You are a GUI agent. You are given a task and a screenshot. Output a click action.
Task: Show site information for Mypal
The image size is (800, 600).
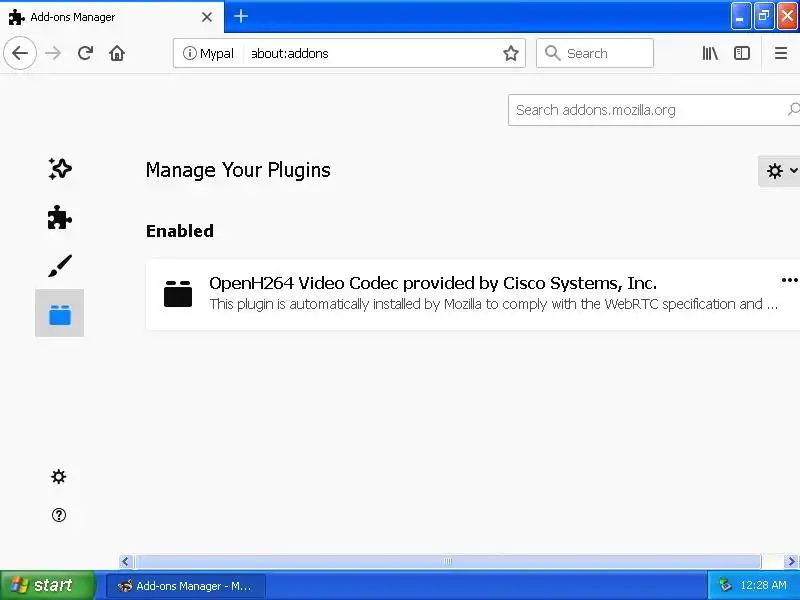[208, 53]
